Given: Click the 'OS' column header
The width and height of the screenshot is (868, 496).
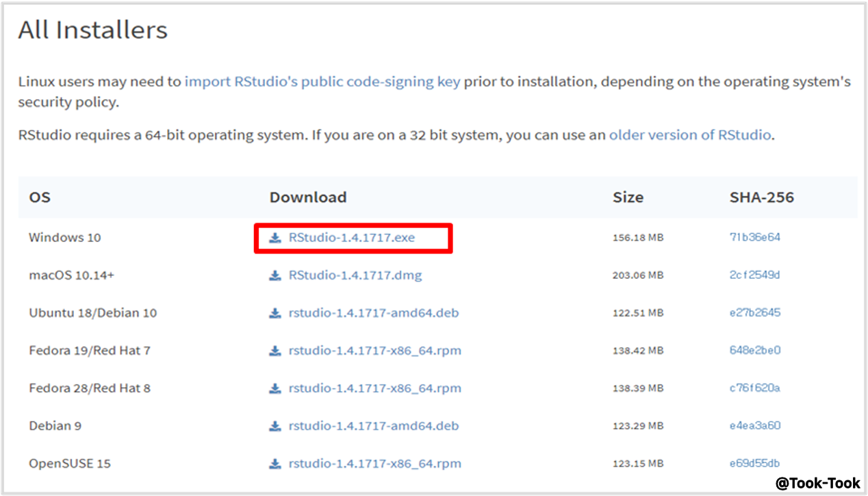Looking at the screenshot, I should (x=40, y=197).
